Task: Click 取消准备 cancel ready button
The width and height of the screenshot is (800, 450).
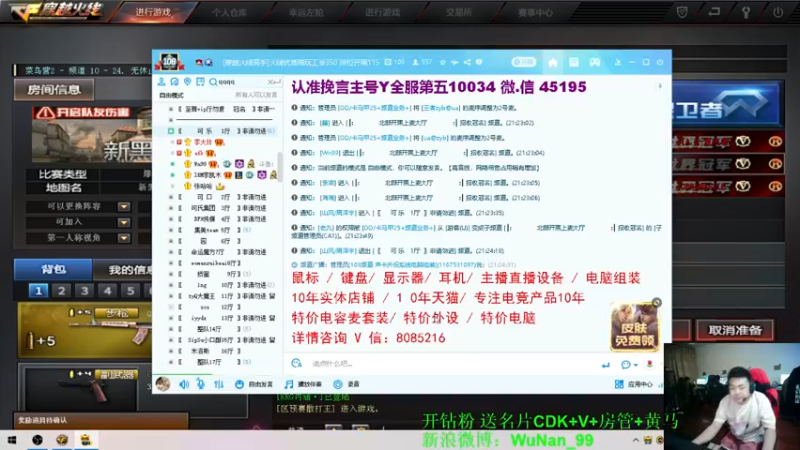Action: coord(735,331)
